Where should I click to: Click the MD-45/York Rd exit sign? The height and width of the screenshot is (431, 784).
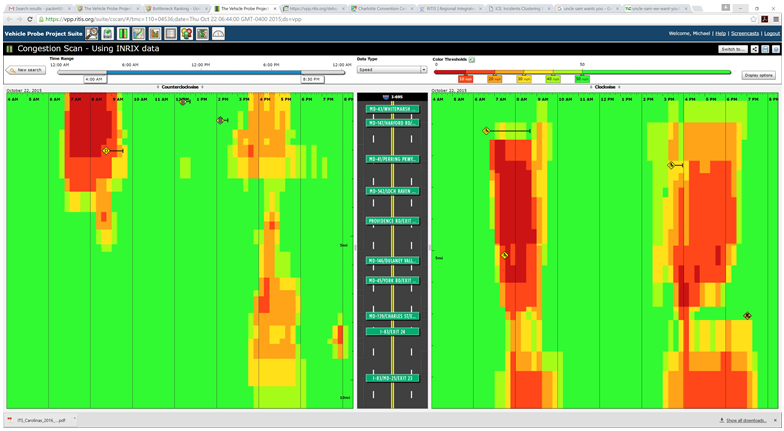tap(392, 281)
